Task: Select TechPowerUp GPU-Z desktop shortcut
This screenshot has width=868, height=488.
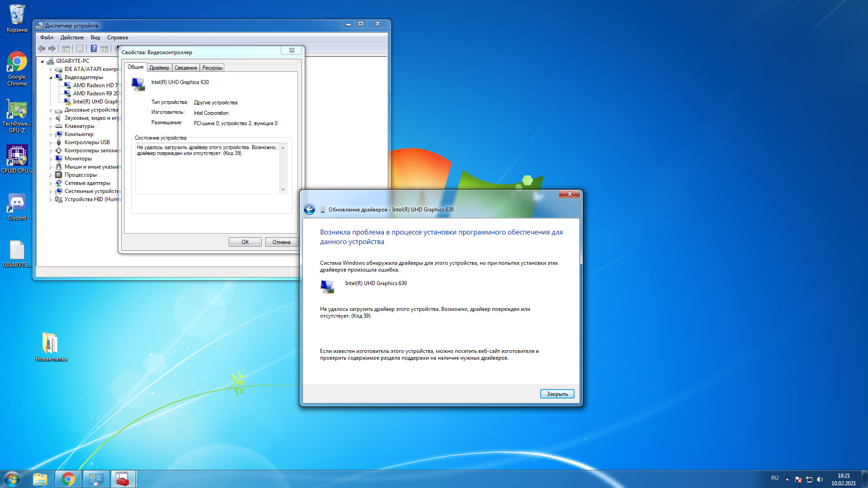Action: tap(17, 116)
